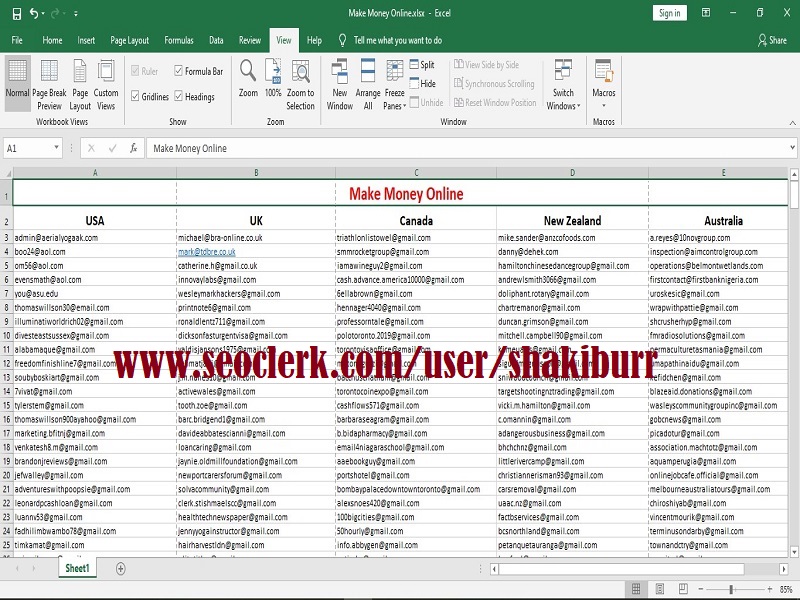Select column D header
The height and width of the screenshot is (600, 800).
572,173
